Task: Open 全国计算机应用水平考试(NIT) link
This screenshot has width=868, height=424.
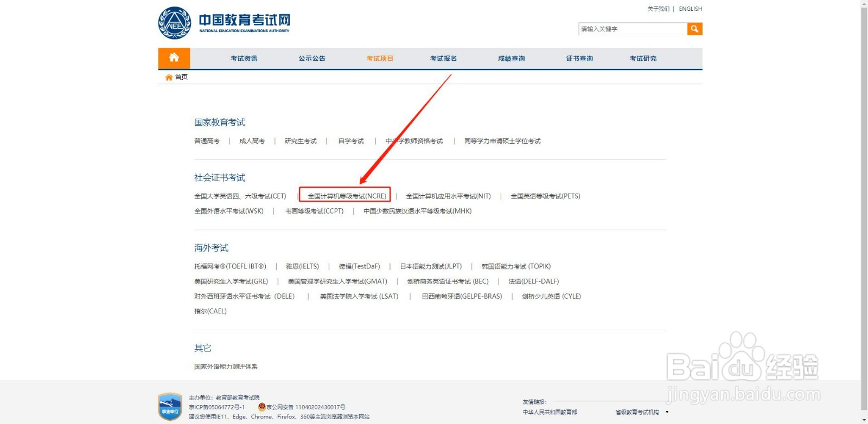Action: (x=449, y=196)
